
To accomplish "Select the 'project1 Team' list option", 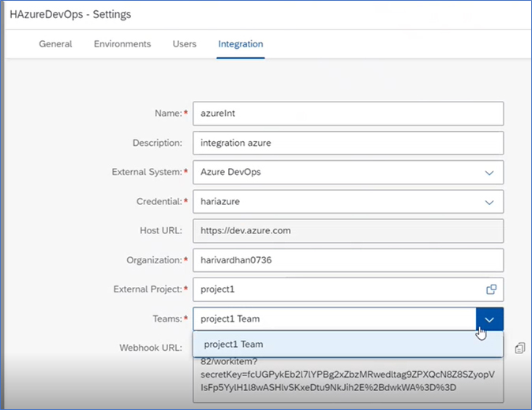I will pos(233,344).
